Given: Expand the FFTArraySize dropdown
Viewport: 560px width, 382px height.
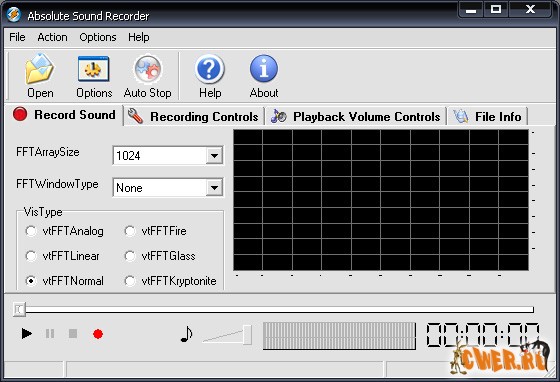Looking at the screenshot, I should [214, 156].
